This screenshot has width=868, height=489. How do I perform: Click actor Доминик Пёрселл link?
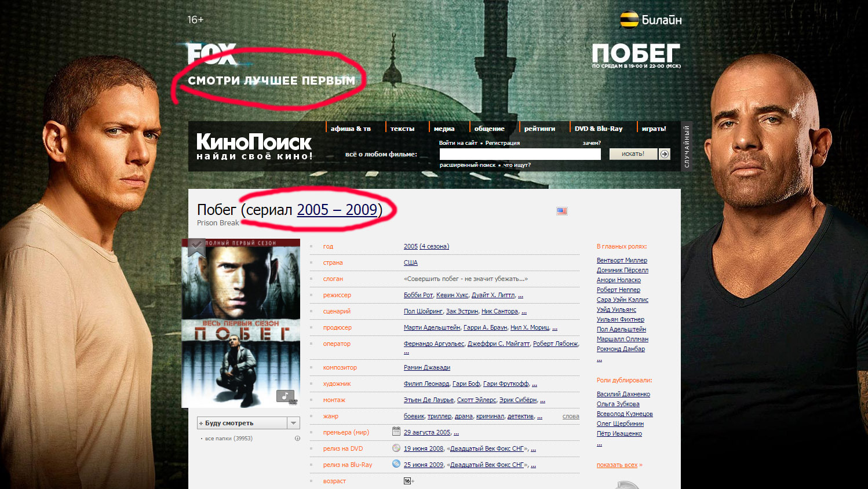(x=622, y=271)
